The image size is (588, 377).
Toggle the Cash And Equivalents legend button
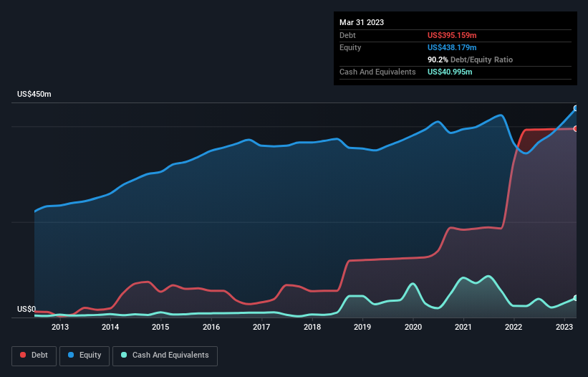click(x=165, y=355)
